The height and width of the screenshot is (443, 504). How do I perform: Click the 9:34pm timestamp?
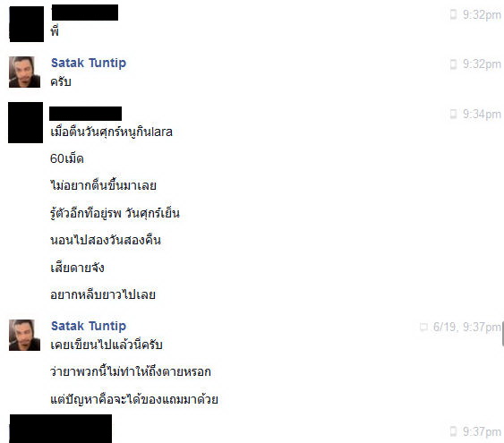(x=482, y=114)
